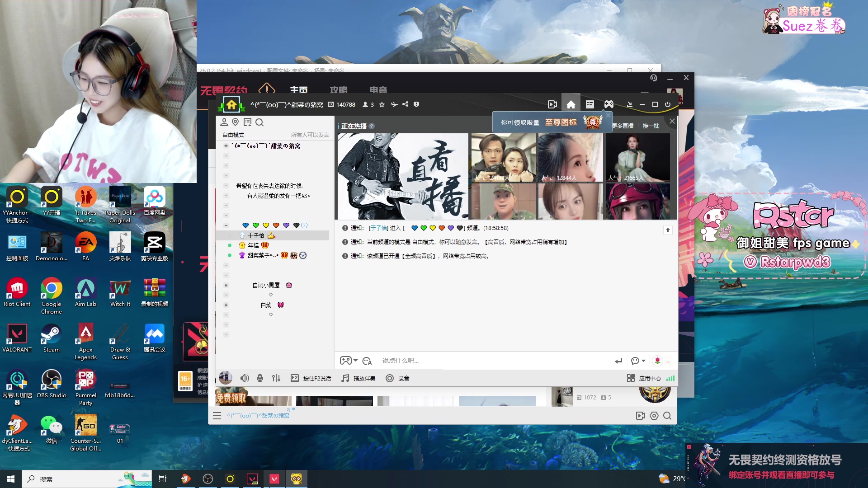Viewport: 868px width, 488px height.
Task: Open the report exclamation shield icon
Action: click(x=416, y=104)
